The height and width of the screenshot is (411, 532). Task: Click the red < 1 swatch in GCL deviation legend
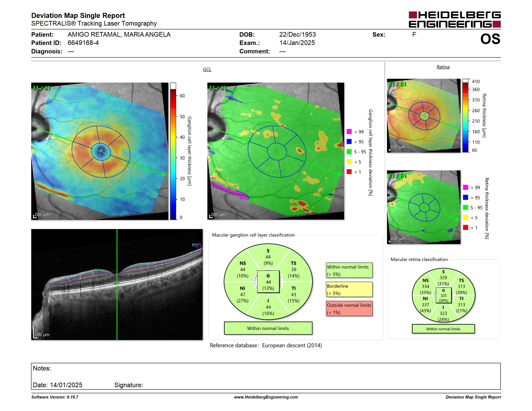(x=349, y=172)
